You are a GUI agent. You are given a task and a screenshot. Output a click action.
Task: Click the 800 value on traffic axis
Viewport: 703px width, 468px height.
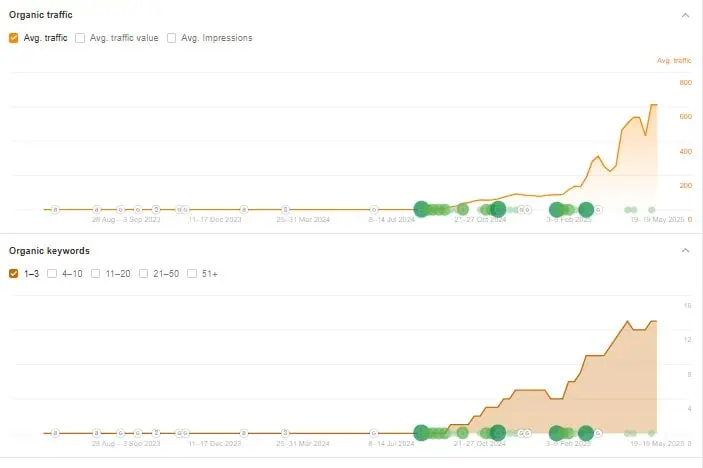686,82
